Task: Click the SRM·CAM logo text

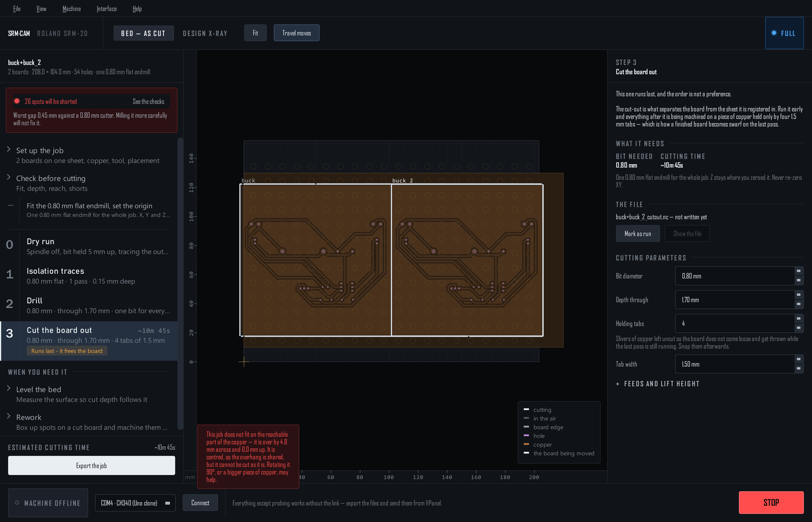Action: tap(19, 33)
